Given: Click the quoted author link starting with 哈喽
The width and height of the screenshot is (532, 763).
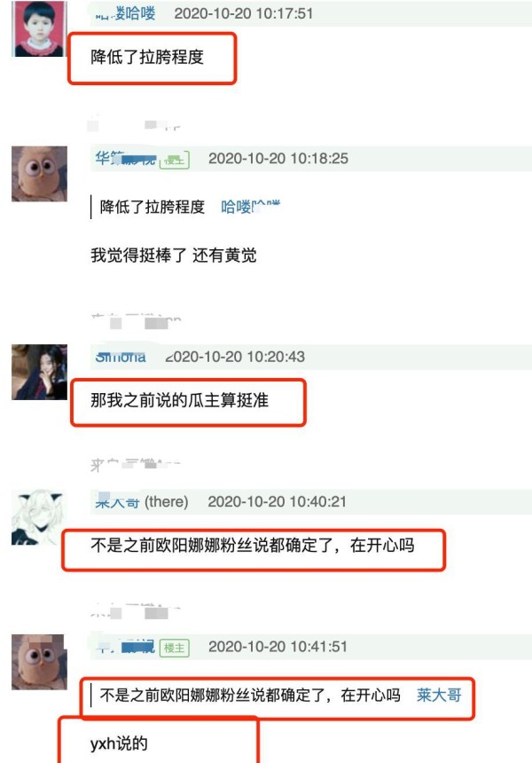Looking at the screenshot, I should click(250, 207).
